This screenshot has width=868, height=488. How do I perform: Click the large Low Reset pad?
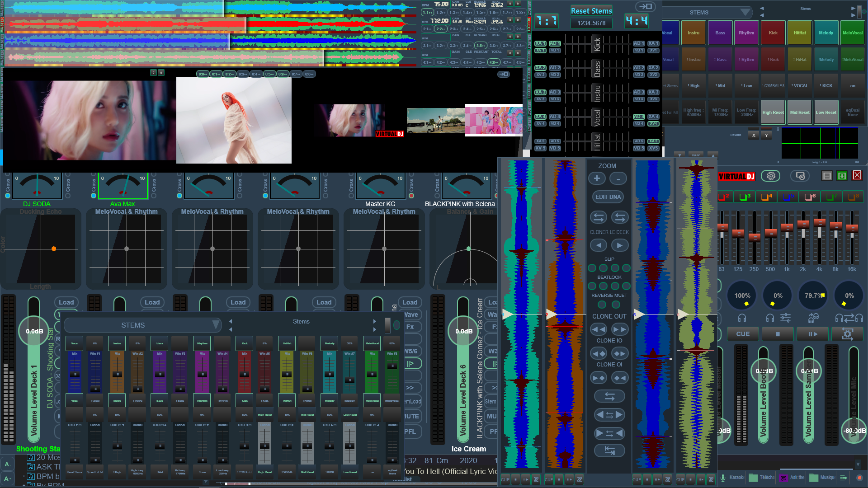pyautogui.click(x=826, y=113)
